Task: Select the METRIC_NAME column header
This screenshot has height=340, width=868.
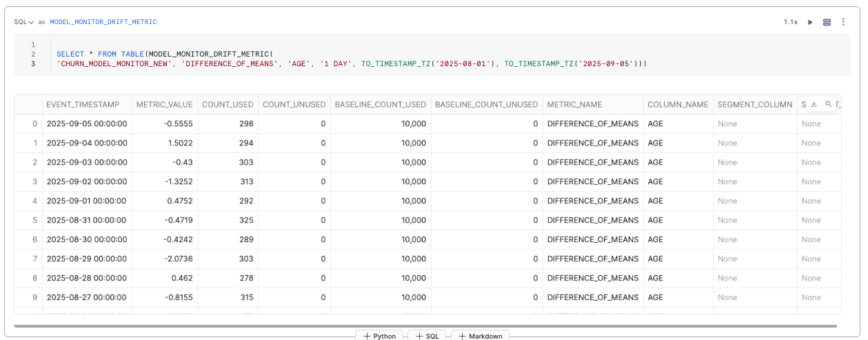Action: click(x=593, y=104)
